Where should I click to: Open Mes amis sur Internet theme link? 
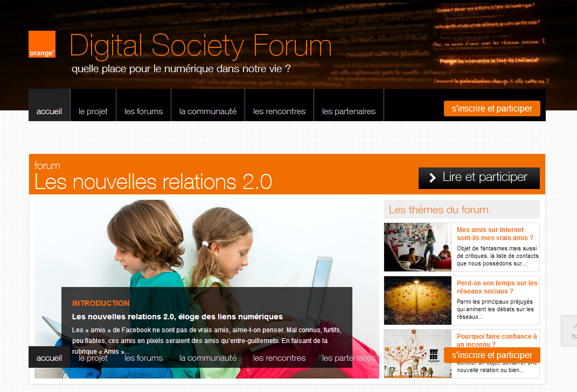[x=495, y=234]
